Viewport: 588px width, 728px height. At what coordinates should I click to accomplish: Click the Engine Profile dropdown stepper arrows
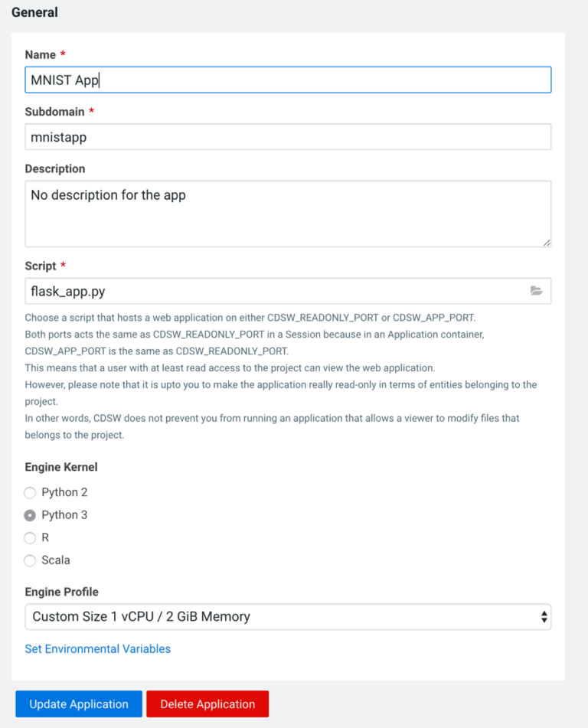pyautogui.click(x=544, y=617)
